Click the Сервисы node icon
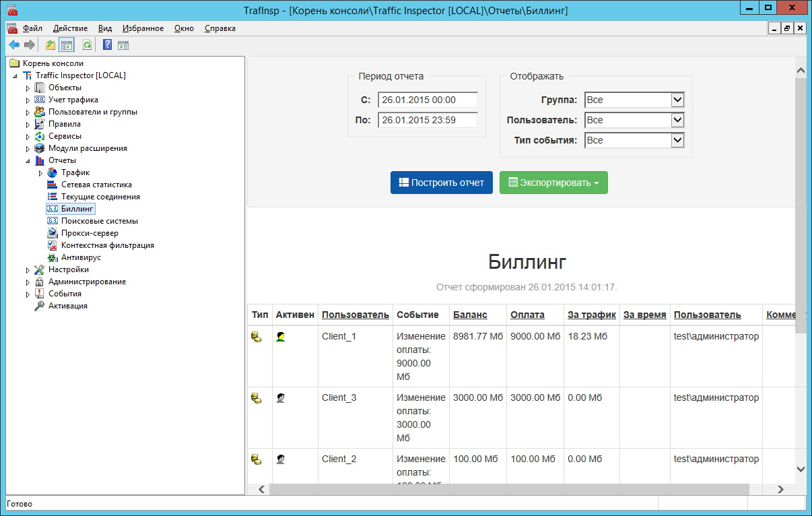The image size is (812, 516). click(40, 136)
